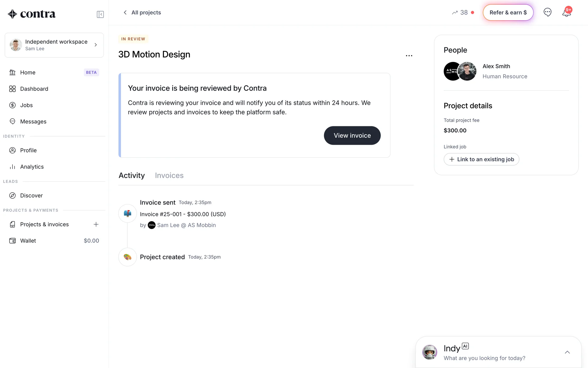Expand the Independent workspace switcher

pyautogui.click(x=54, y=45)
